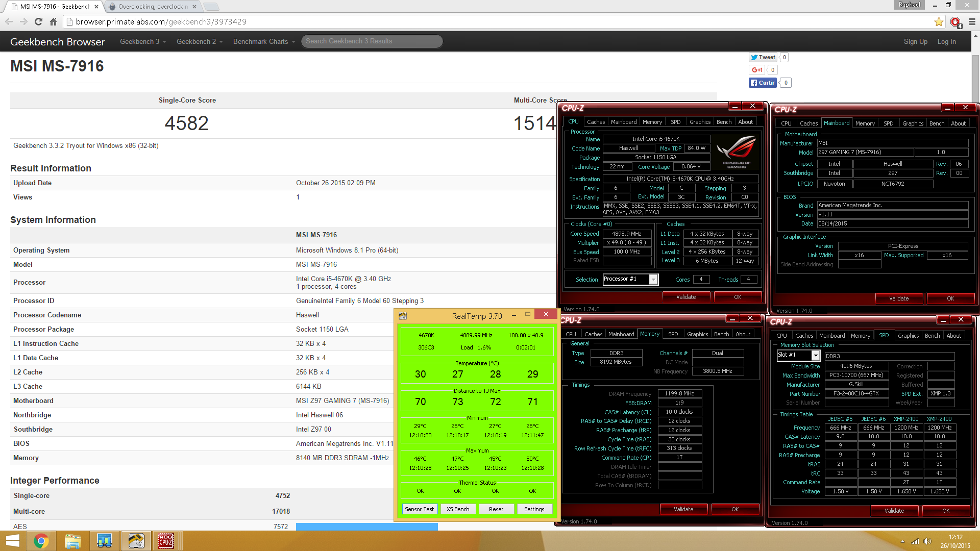
Task: Open a new Chrome tab
Action: click(211, 7)
